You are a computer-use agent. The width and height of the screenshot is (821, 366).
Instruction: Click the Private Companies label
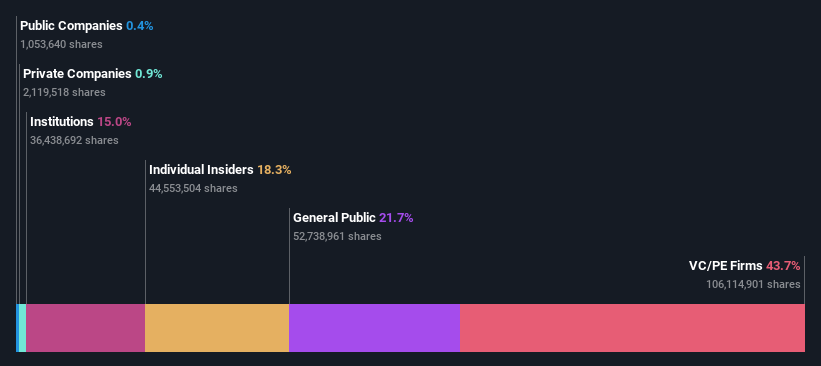(77, 74)
